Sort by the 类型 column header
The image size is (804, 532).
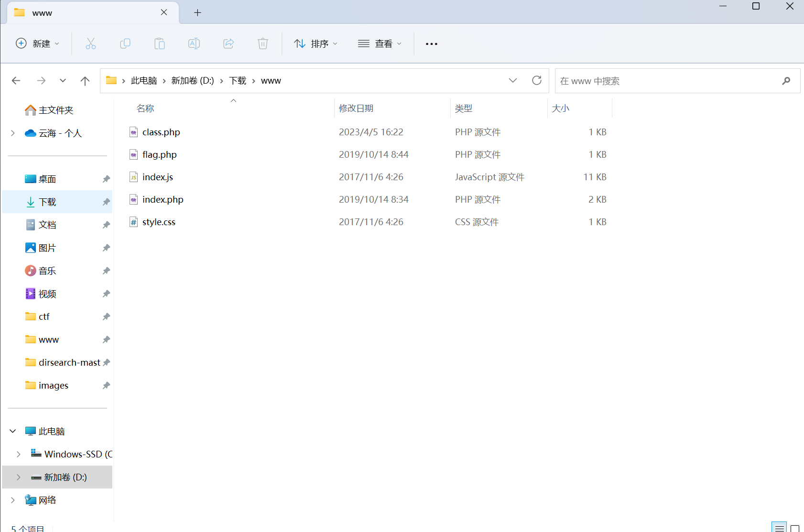point(464,109)
